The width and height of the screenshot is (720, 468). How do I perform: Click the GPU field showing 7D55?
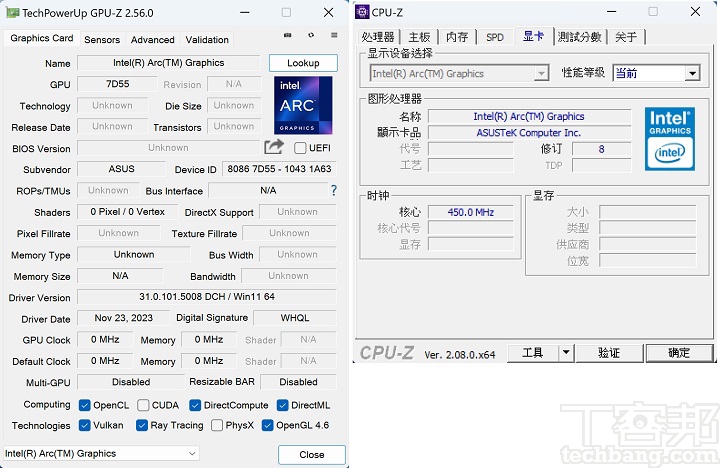point(118,84)
